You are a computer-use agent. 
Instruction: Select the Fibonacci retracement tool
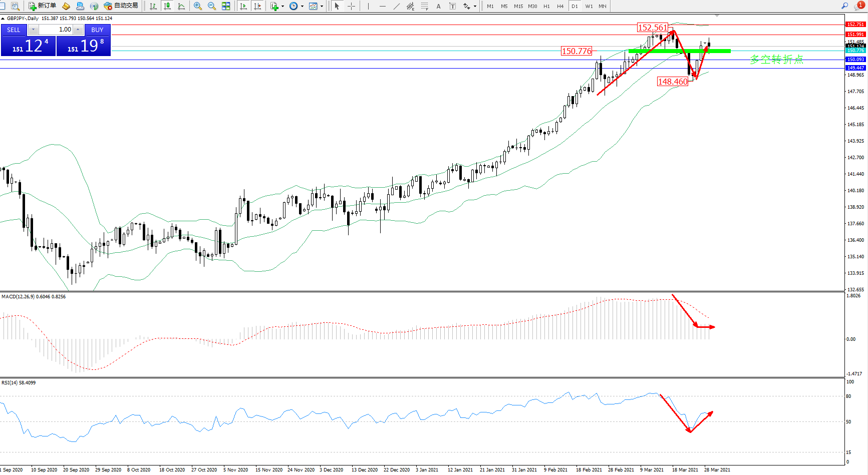point(425,6)
